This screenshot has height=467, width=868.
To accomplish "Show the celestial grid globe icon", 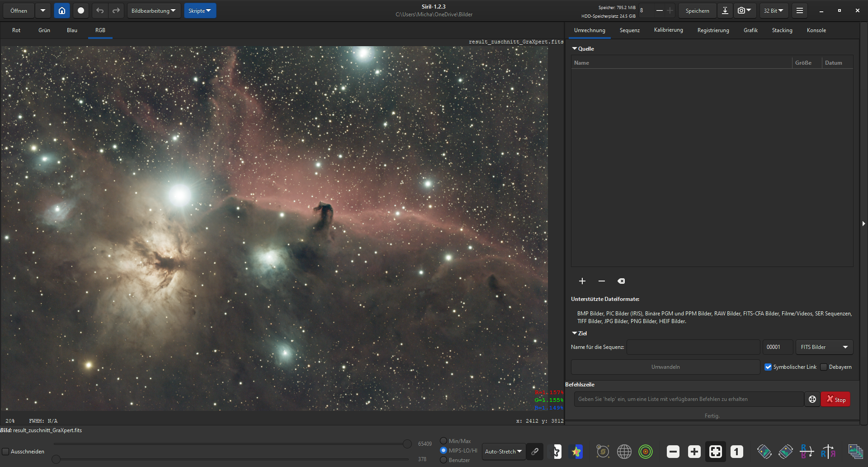I will click(x=624, y=452).
